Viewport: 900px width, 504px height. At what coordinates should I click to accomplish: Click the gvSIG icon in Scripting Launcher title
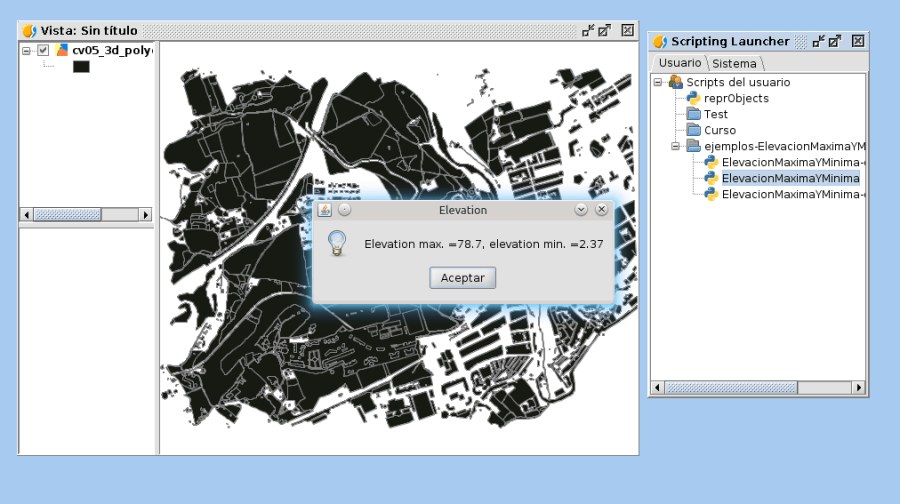click(x=659, y=41)
